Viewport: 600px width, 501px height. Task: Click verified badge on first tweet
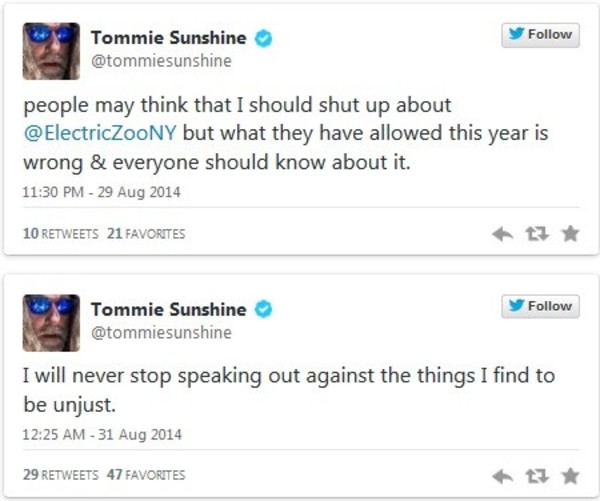tap(264, 39)
